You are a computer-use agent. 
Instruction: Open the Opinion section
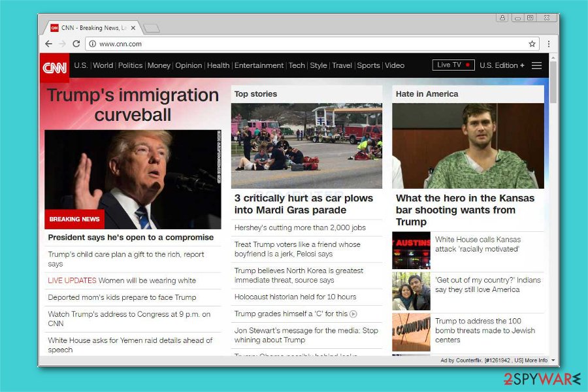[188, 65]
